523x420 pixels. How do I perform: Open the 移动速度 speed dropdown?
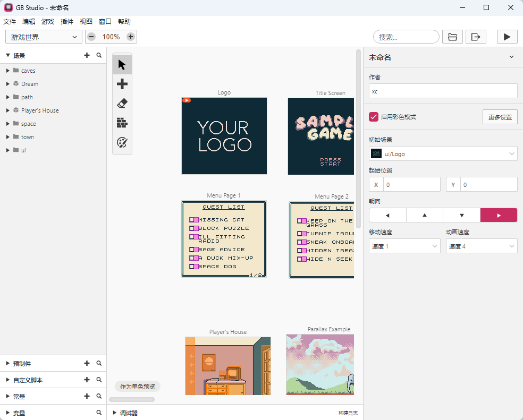tap(404, 246)
